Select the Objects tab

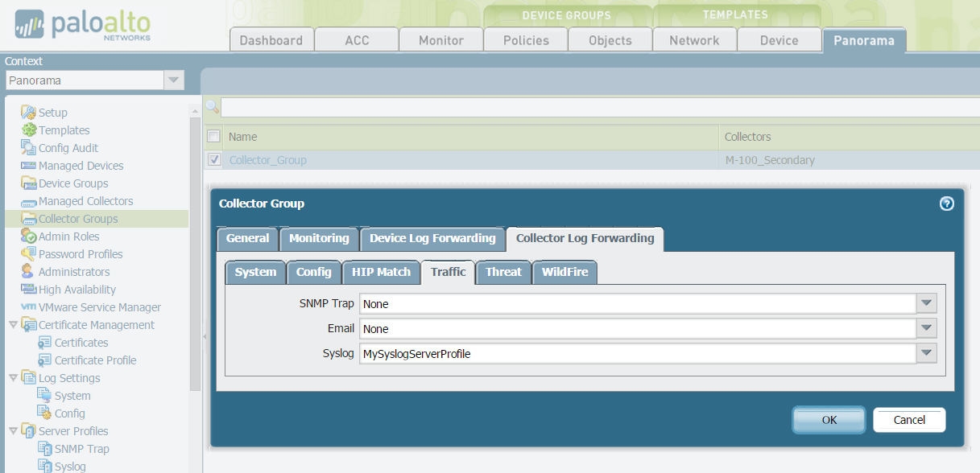[610, 40]
